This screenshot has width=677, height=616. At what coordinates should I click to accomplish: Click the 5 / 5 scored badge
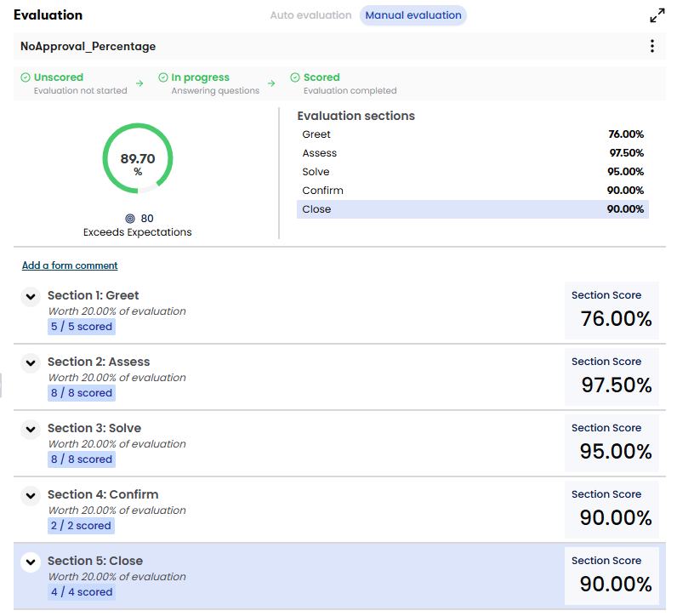(81, 327)
